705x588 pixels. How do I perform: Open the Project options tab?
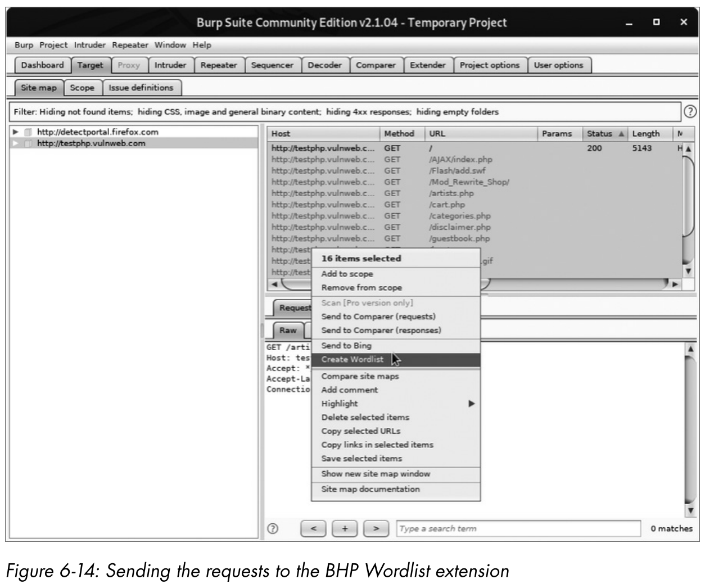coord(490,65)
